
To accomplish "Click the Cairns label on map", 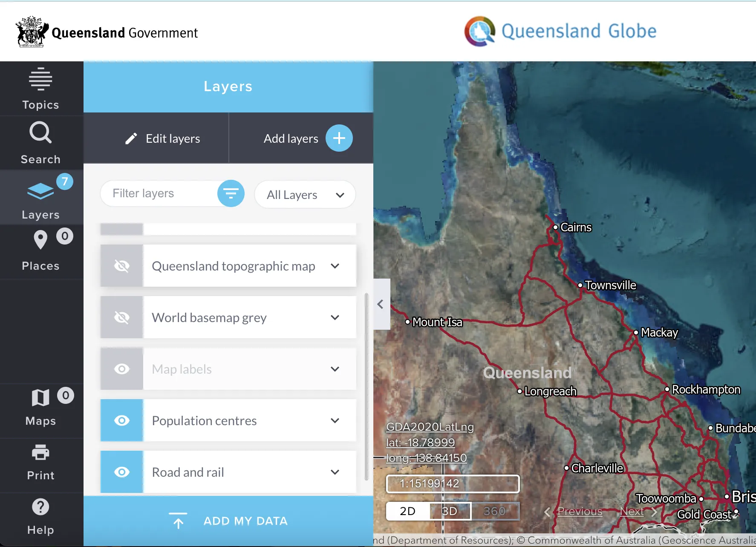I will (x=576, y=227).
